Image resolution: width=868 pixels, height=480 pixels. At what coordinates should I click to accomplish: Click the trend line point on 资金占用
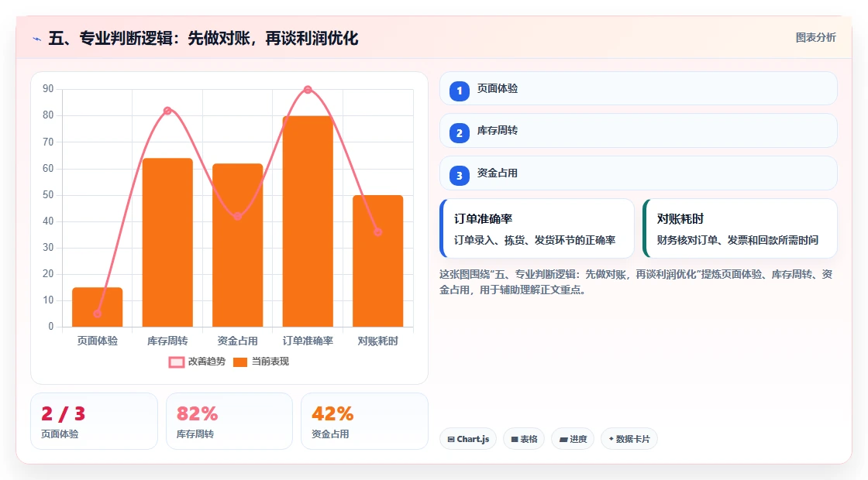[x=237, y=216]
